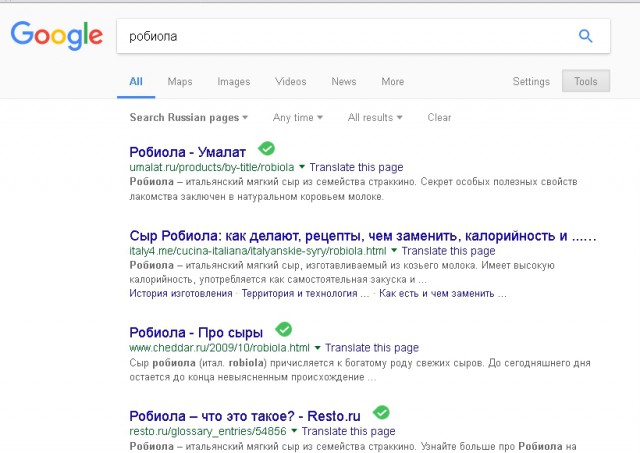Viewport: 640px width, 453px height.
Task: Expand arrow next to umalat.ru URL
Action: click(x=302, y=167)
